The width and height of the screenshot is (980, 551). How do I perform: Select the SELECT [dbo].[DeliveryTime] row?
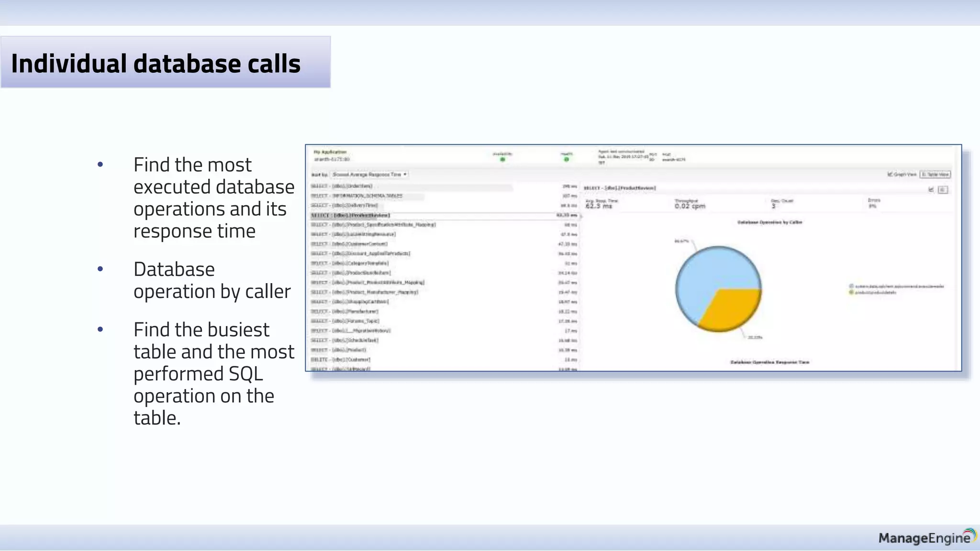click(444, 205)
